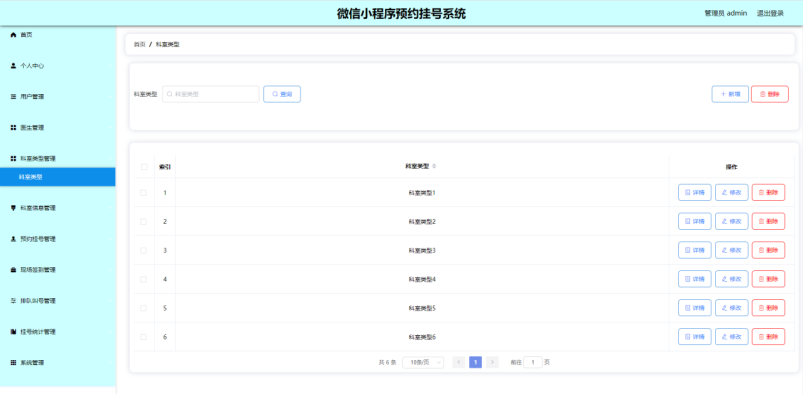
Task: Open the 10条/页 page size dropdown
Action: [423, 362]
